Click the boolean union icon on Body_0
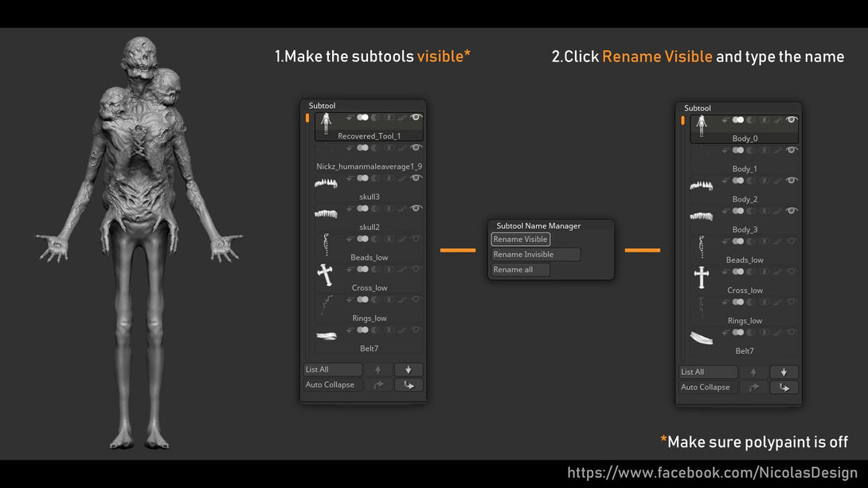The height and width of the screenshot is (488, 868). pyautogui.click(x=738, y=119)
